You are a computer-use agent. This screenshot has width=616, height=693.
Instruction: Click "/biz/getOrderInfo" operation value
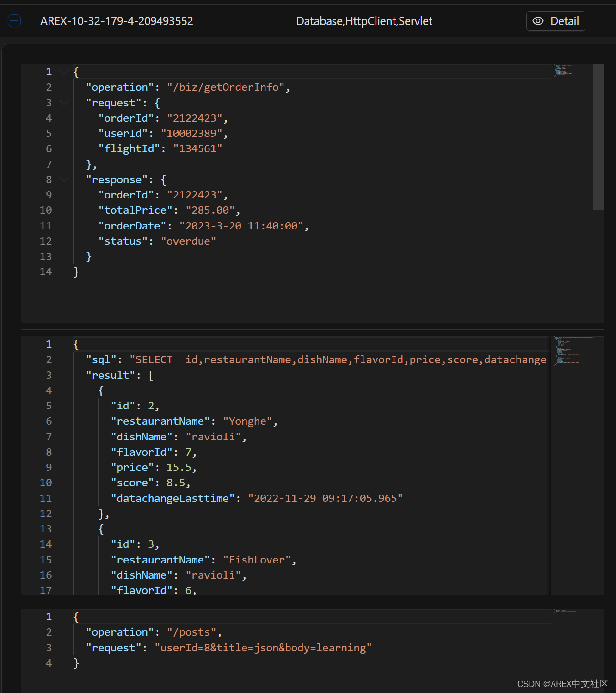coord(226,87)
